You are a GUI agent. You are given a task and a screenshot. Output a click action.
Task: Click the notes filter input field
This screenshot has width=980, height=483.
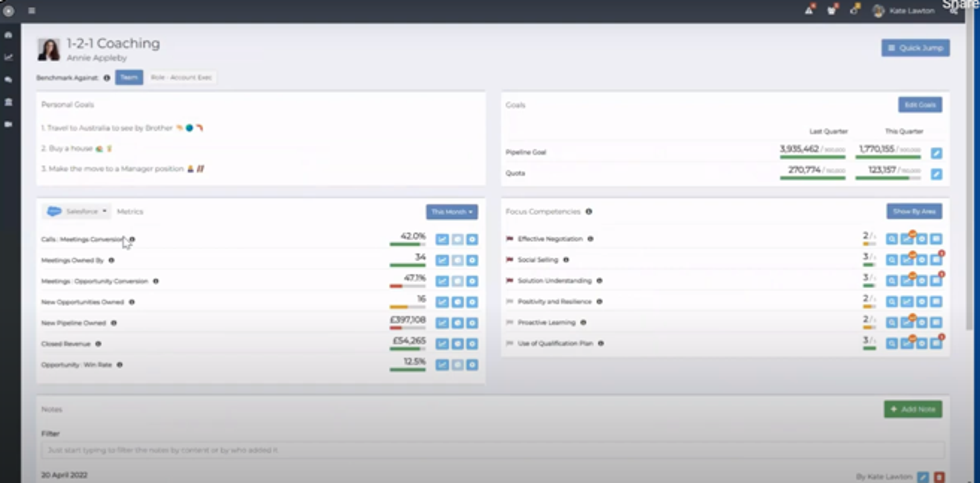tap(493, 450)
